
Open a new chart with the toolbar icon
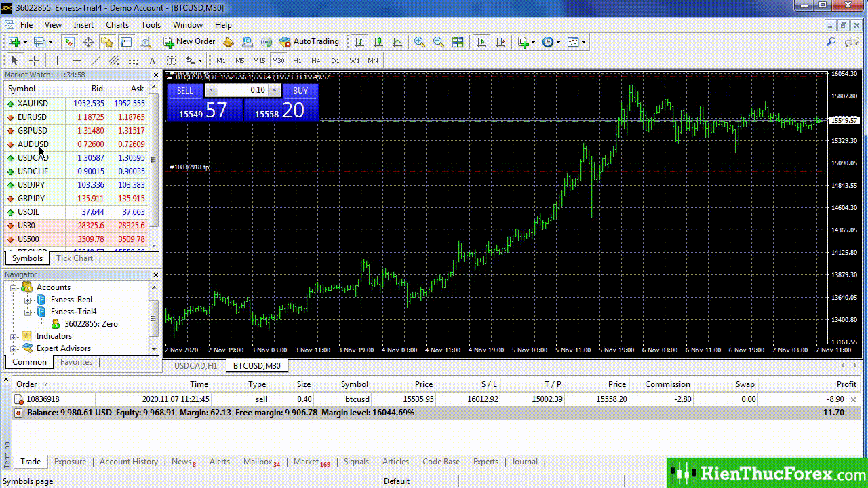point(14,42)
